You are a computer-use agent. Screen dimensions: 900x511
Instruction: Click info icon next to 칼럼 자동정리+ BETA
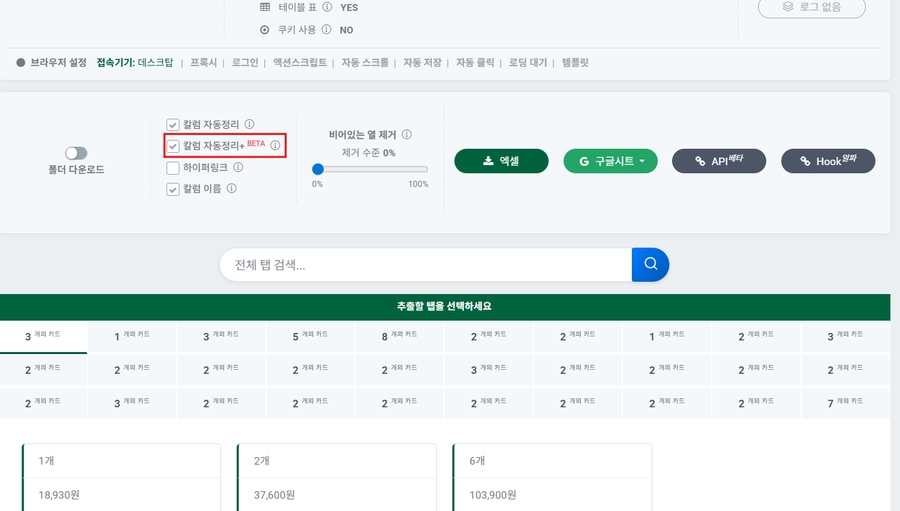[275, 146]
